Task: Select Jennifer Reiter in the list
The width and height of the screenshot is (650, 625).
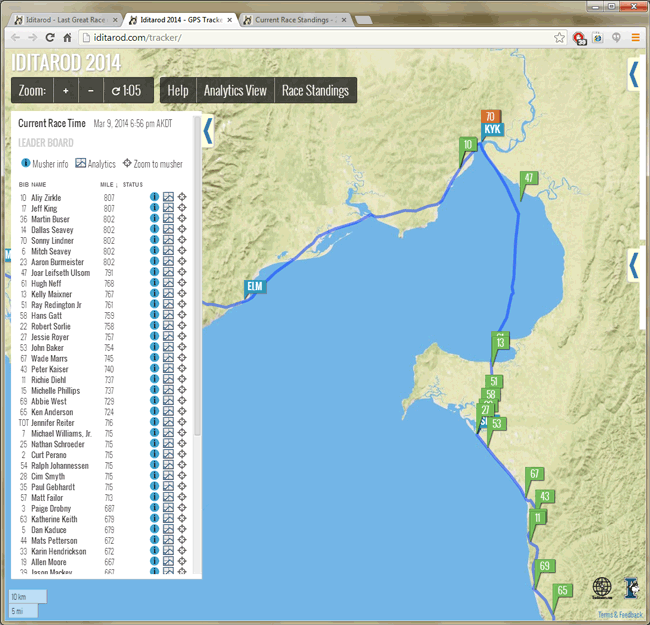Action: pyautogui.click(x=53, y=423)
